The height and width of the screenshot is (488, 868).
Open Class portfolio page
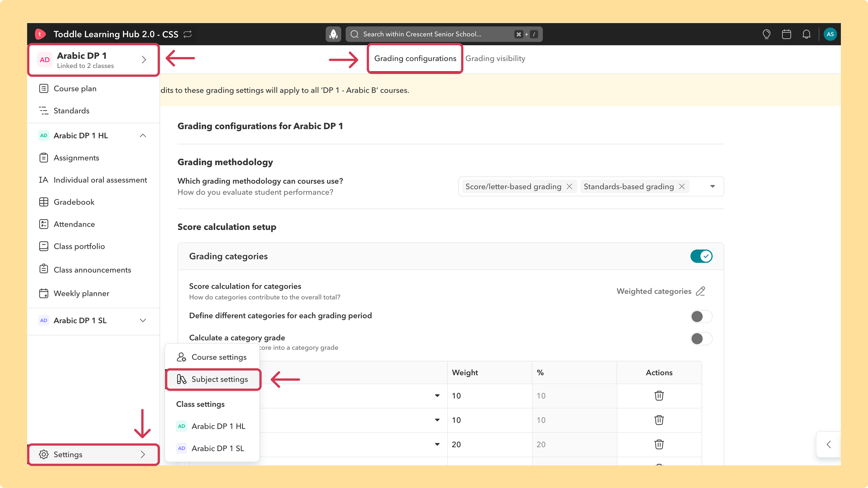point(93,246)
